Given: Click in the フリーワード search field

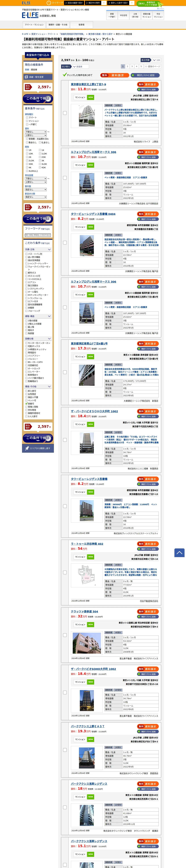Looking at the screenshot, I should coord(38,235).
